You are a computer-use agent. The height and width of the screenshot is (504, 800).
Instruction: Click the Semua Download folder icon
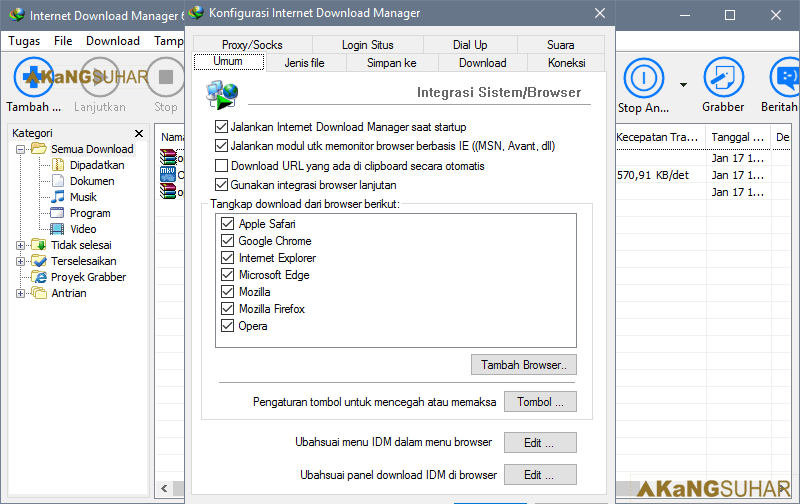[39, 148]
